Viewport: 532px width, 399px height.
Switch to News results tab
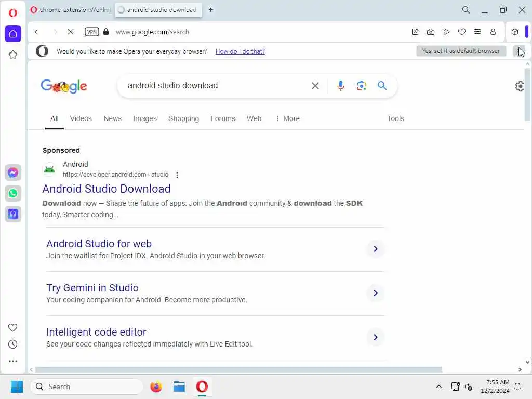point(112,118)
